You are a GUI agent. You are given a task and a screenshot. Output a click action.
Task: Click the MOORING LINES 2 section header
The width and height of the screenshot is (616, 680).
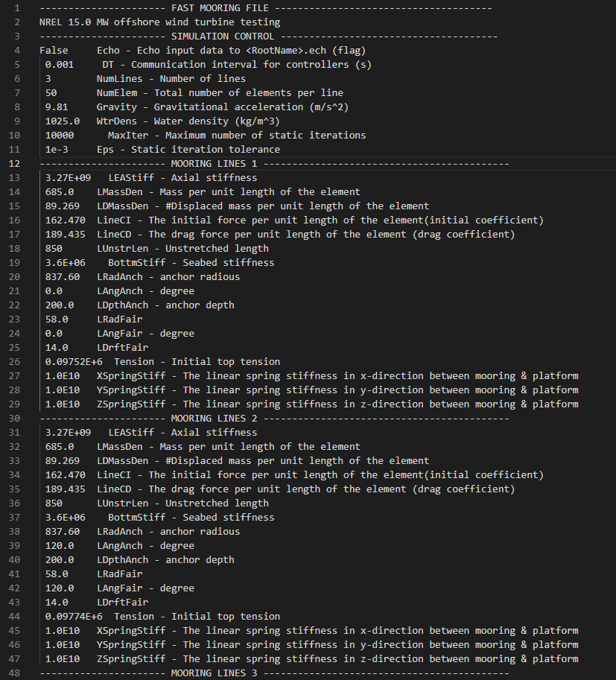tap(214, 418)
